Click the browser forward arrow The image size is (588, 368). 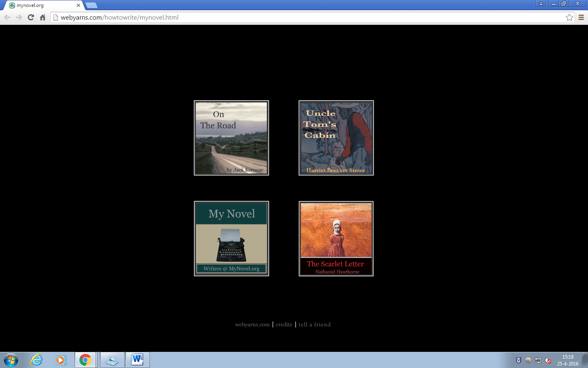19,17
